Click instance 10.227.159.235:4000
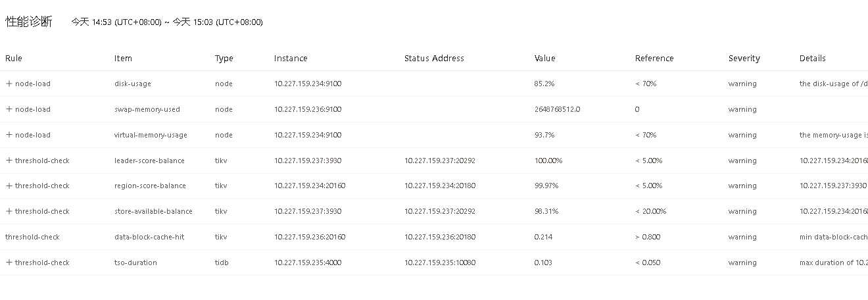This screenshot has height=300, width=868. (x=308, y=262)
